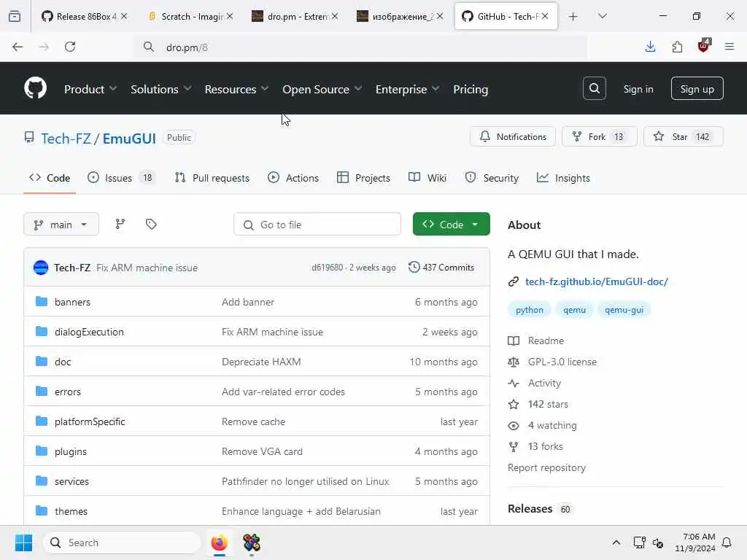Viewport: 747px width, 560px height.
Task: Click the Go to file field
Action: point(317,225)
